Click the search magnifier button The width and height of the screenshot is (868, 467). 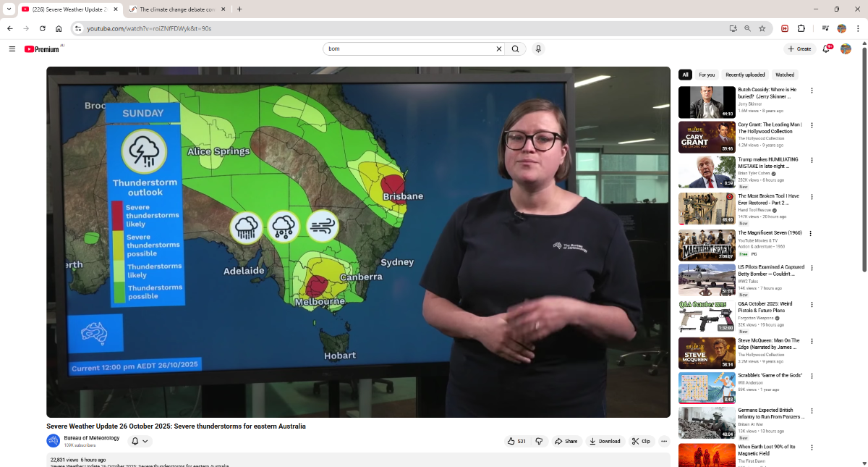click(515, 49)
